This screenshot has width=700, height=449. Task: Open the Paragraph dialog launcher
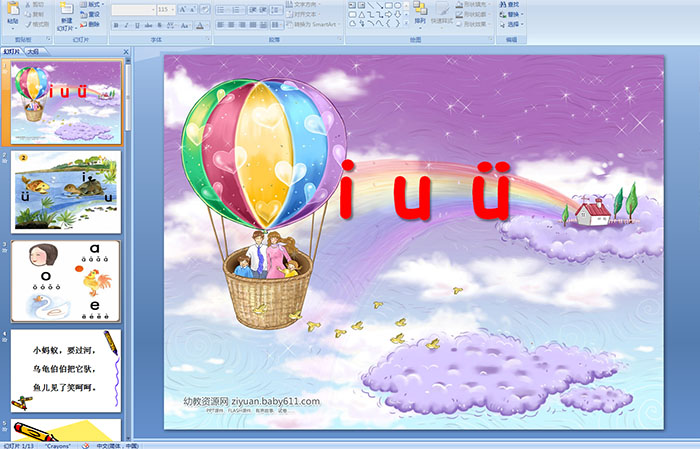pos(340,39)
